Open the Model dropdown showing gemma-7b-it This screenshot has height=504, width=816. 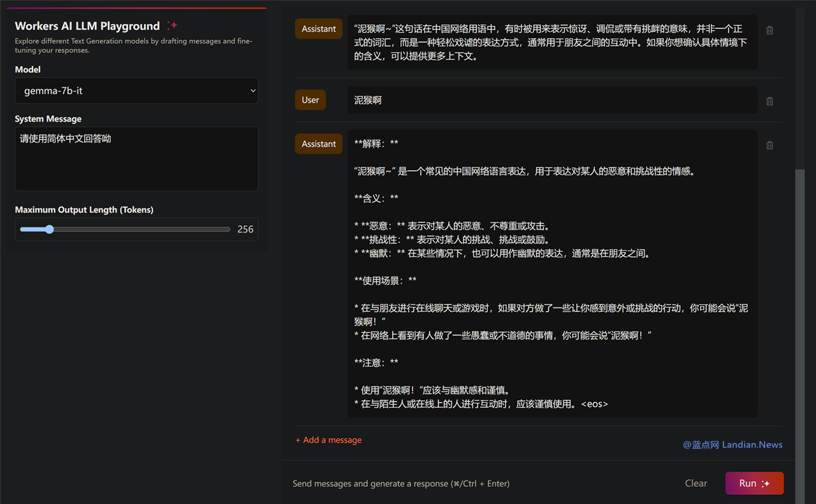pyautogui.click(x=136, y=91)
